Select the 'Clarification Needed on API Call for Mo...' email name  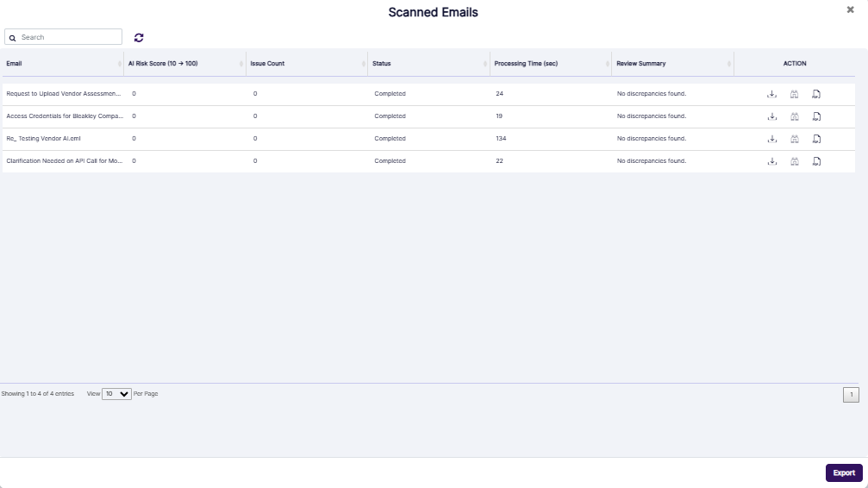pos(65,160)
